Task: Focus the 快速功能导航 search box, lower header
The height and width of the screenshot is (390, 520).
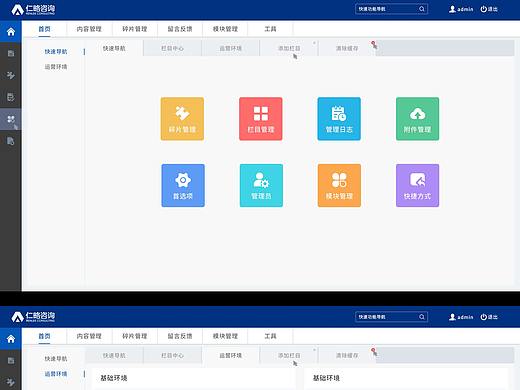Action: click(391, 317)
